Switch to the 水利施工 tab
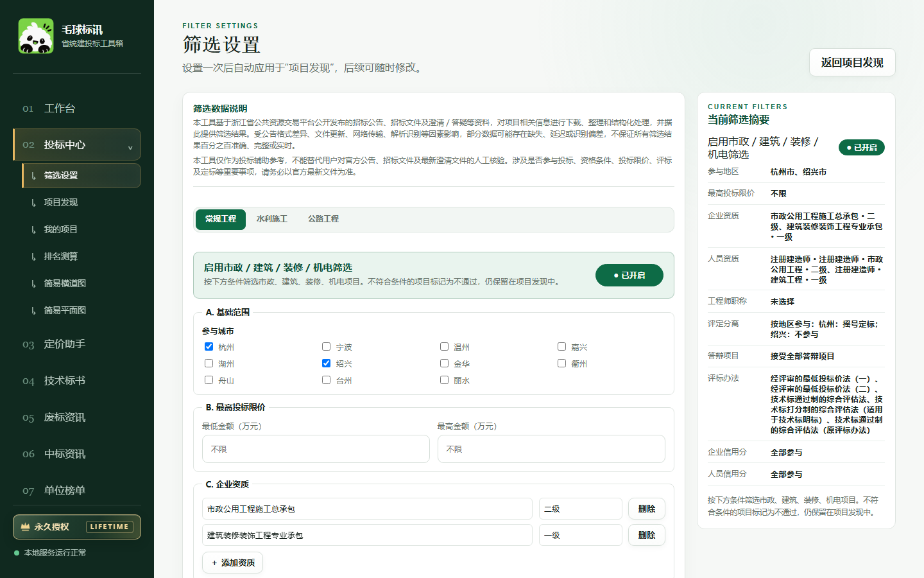Screen dimensions: 924x578 pos(272,219)
